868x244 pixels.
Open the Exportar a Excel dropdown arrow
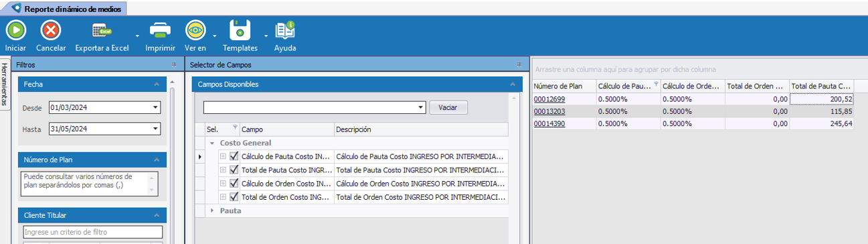(x=137, y=36)
